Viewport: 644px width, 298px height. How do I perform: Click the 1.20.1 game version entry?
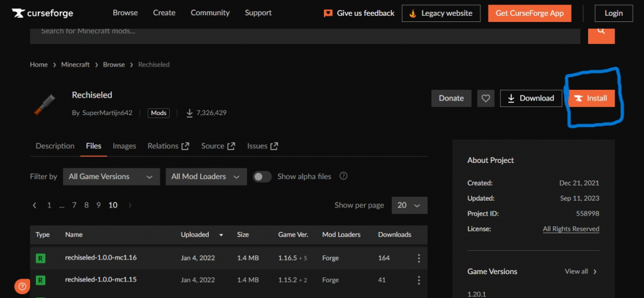point(475,294)
